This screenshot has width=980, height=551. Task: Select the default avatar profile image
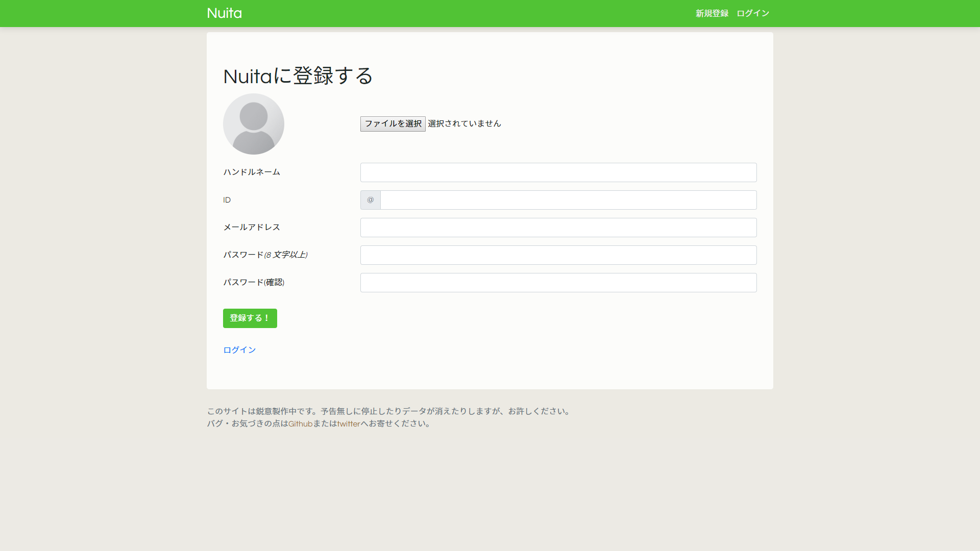[x=254, y=124]
